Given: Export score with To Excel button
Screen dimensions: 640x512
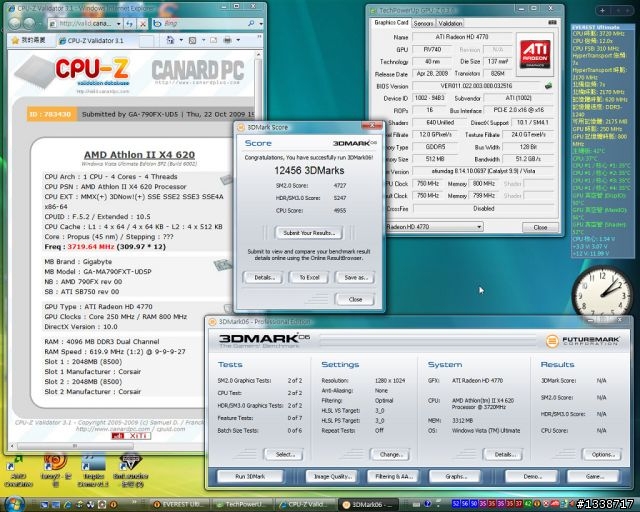Looking at the screenshot, I should click(x=309, y=277).
